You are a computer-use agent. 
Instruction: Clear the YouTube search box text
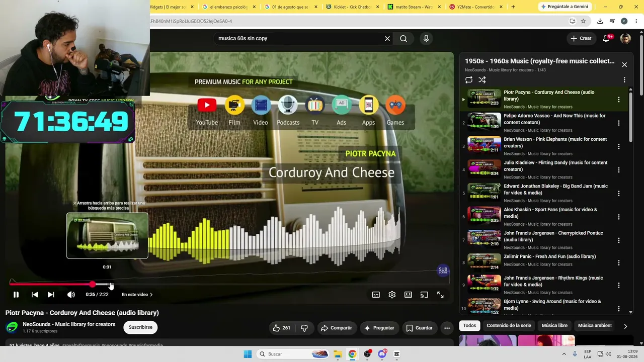[387, 39]
